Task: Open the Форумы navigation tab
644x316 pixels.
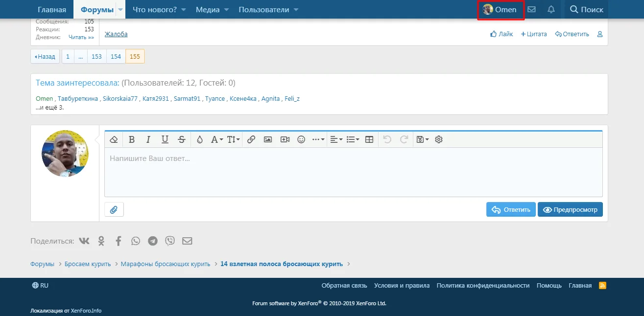Action: tap(97, 9)
